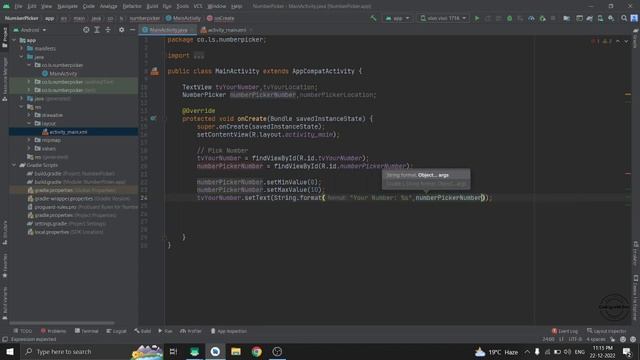
Task: Click the class gutter icon beside MainActivity
Action: point(155,71)
